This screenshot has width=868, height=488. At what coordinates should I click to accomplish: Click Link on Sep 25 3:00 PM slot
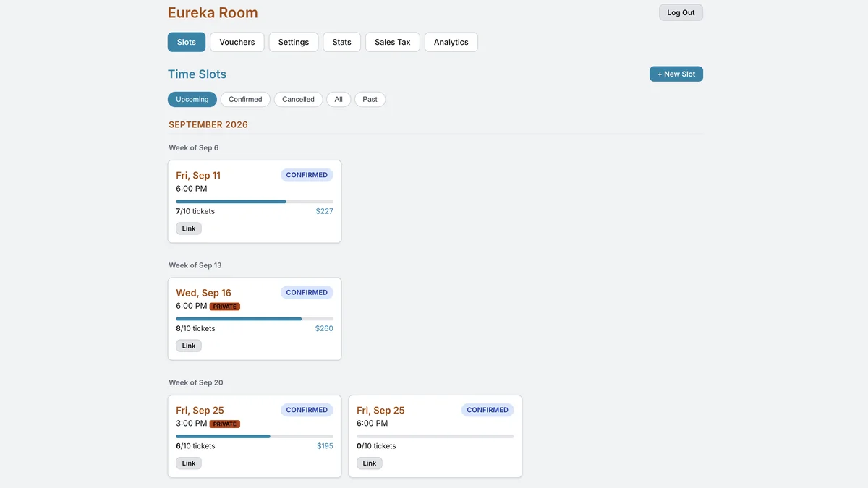coord(189,463)
